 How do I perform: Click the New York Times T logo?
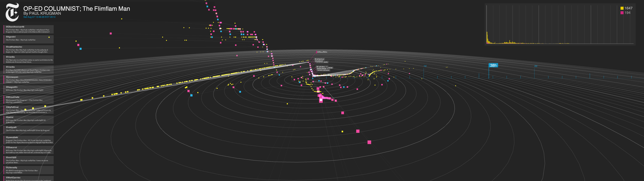[12, 12]
